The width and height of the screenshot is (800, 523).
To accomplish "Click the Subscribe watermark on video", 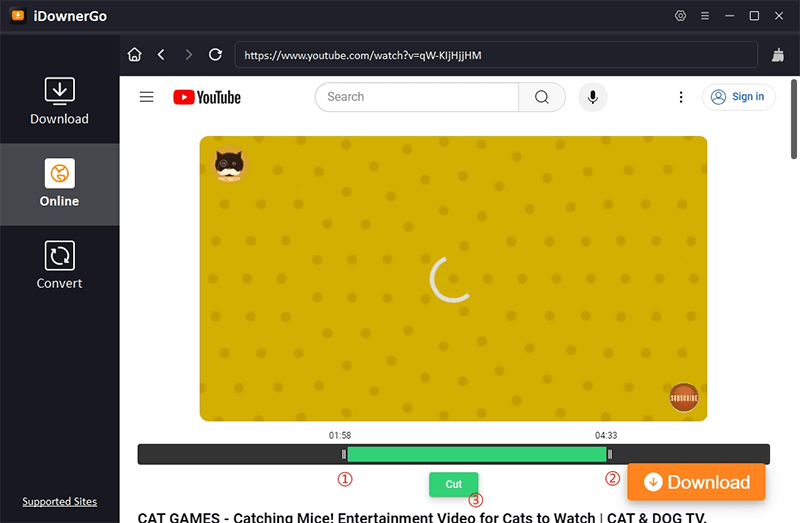I will (684, 397).
